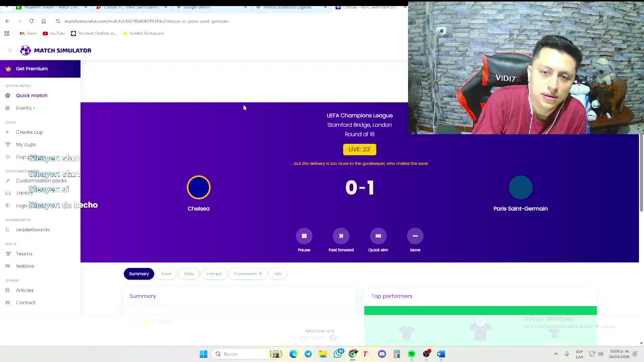Switch to the Google Gemini browser tab
This screenshot has width=644, height=362.
point(196,7)
